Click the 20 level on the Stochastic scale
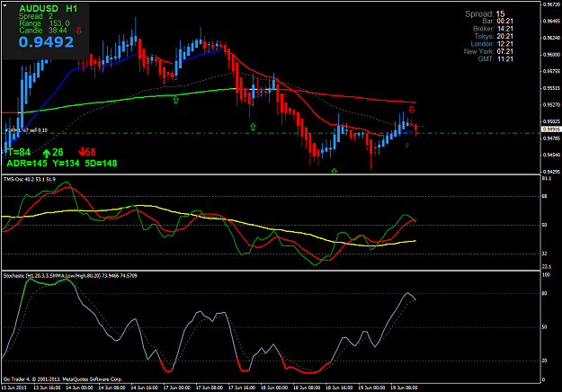The width and height of the screenshot is (562, 392). click(x=544, y=361)
